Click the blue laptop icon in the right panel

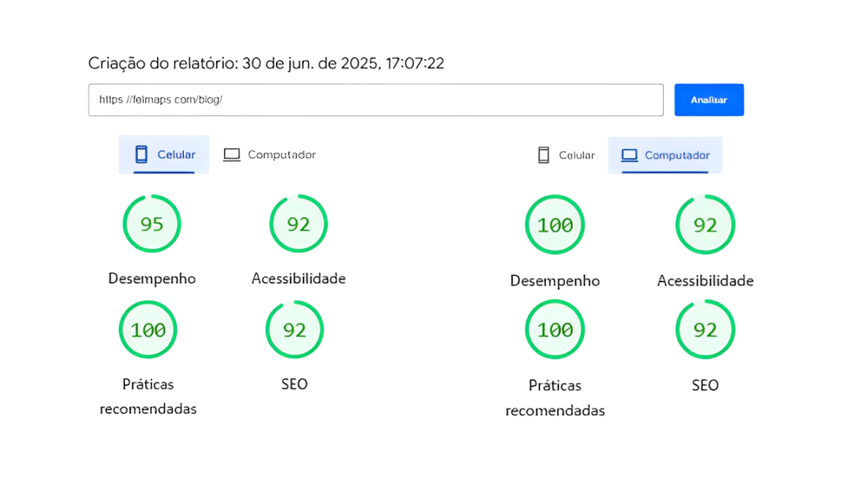coord(629,155)
